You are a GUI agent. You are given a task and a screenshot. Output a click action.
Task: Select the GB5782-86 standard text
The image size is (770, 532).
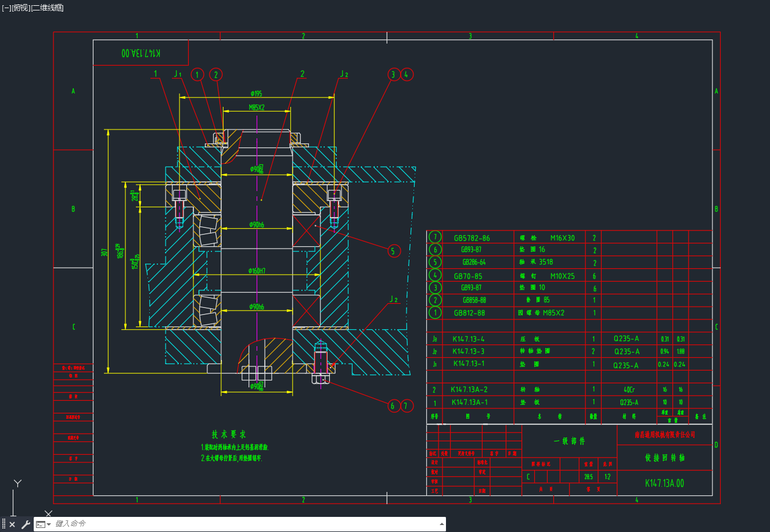472,238
